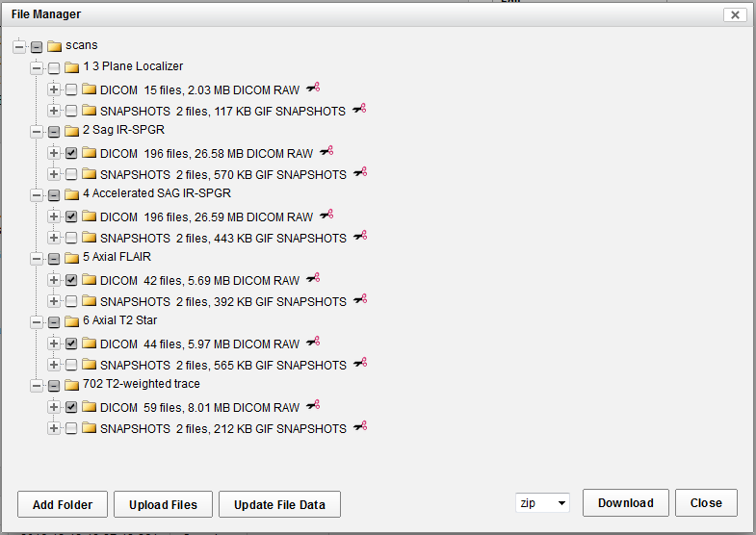Image resolution: width=756 pixels, height=535 pixels.
Task: Click scissors icon for 702 T2-weighted trace DICOM
Action: coord(312,406)
